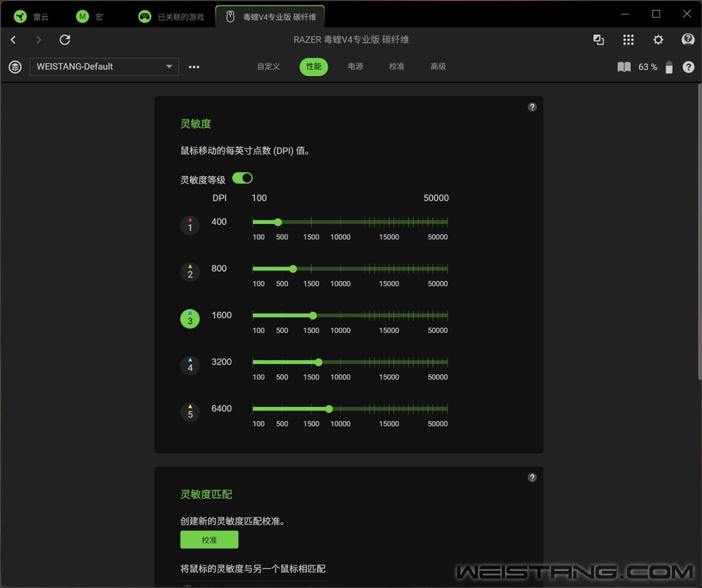Toggle the 灵敏度等级 switch

coord(243,178)
